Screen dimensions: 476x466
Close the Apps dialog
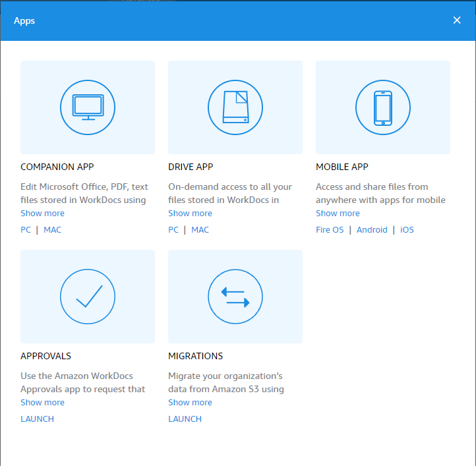pyautogui.click(x=457, y=20)
